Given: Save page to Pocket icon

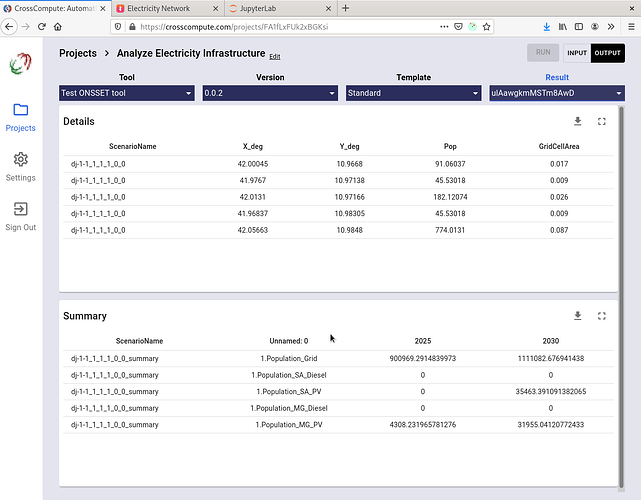Looking at the screenshot, I should (458, 27).
